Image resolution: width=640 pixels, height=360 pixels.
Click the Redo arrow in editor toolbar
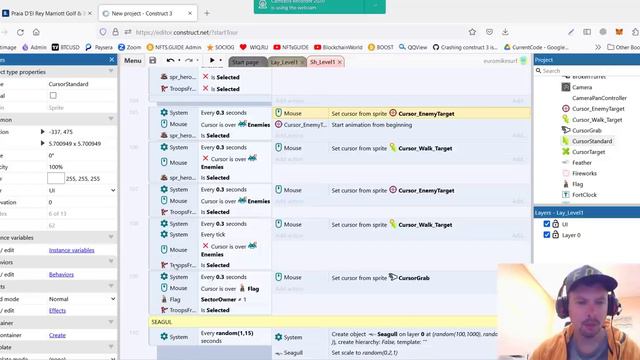pos(189,60)
